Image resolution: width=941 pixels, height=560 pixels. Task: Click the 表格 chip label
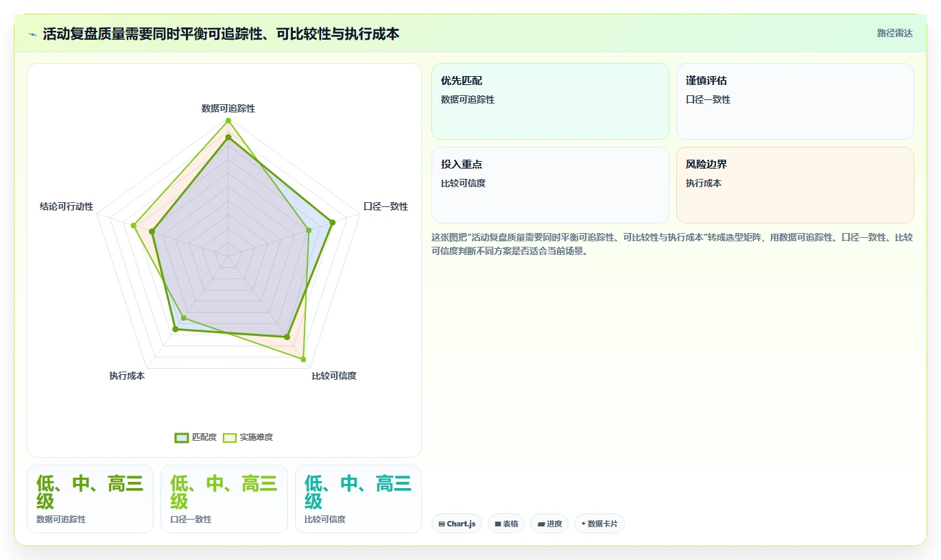(510, 524)
